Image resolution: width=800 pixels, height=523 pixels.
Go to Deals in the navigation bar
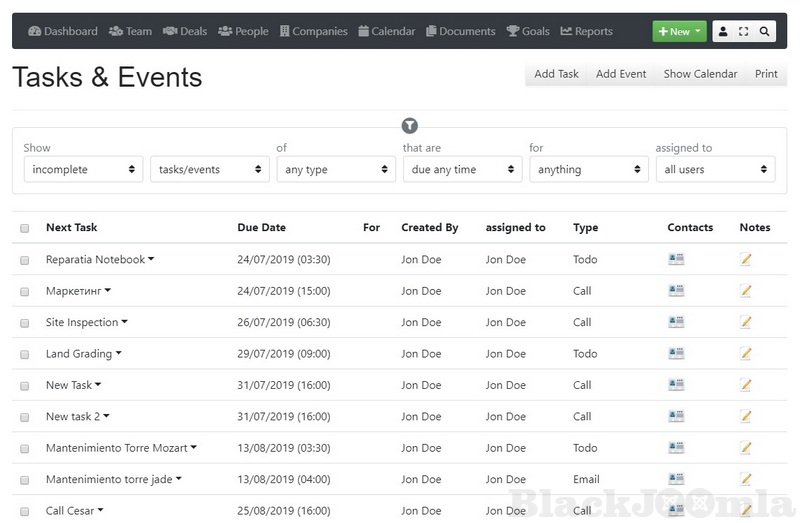click(185, 31)
